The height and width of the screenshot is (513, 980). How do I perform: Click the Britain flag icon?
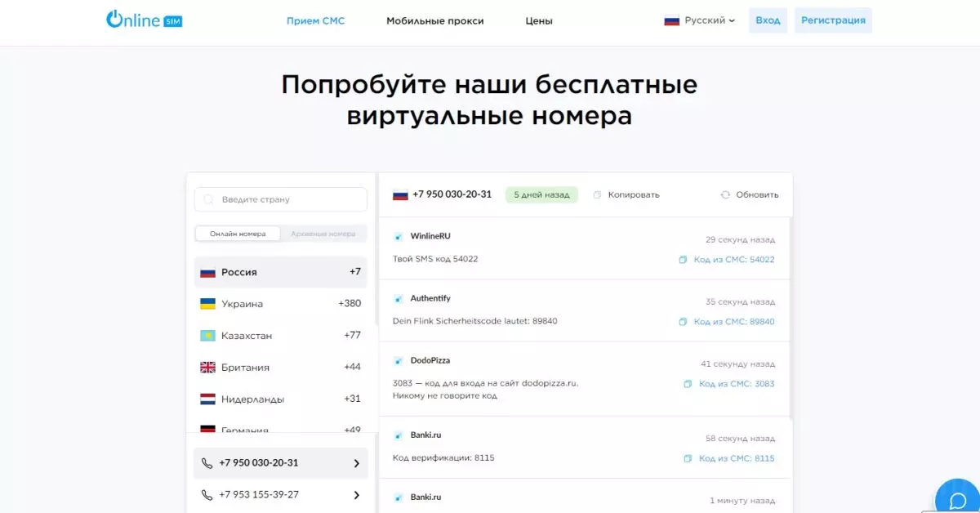click(207, 368)
